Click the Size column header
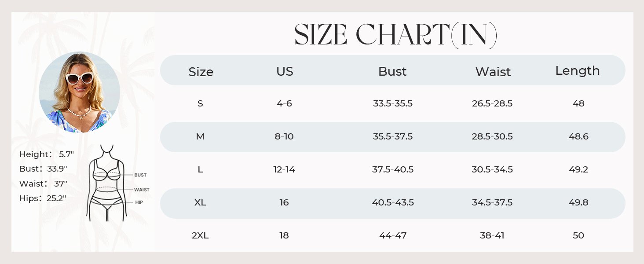 (x=201, y=72)
